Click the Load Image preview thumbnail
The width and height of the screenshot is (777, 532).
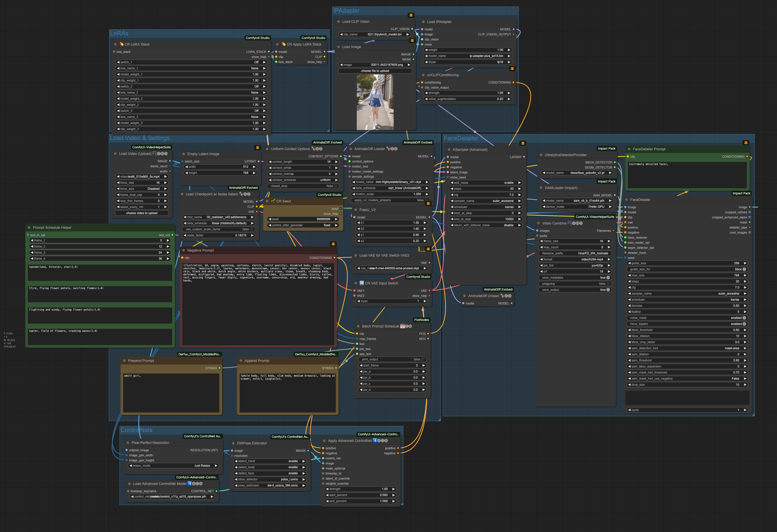coord(375,102)
